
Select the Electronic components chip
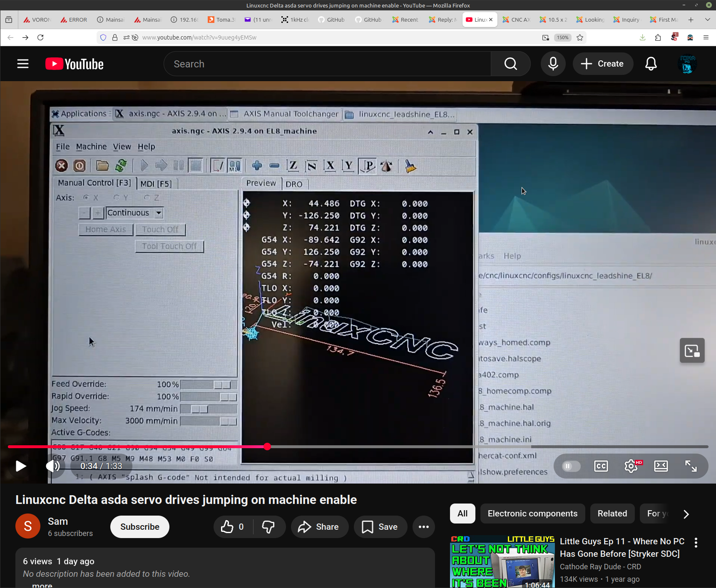532,514
